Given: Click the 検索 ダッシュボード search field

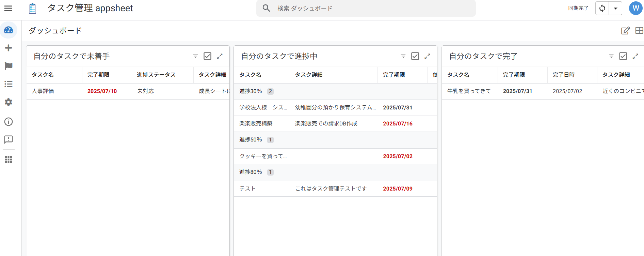Looking at the screenshot, I should coord(366,8).
